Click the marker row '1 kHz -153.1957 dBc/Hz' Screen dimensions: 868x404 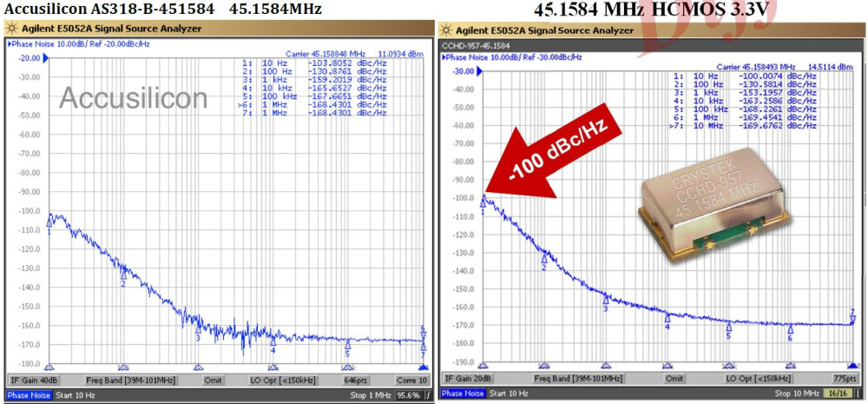coord(745,92)
